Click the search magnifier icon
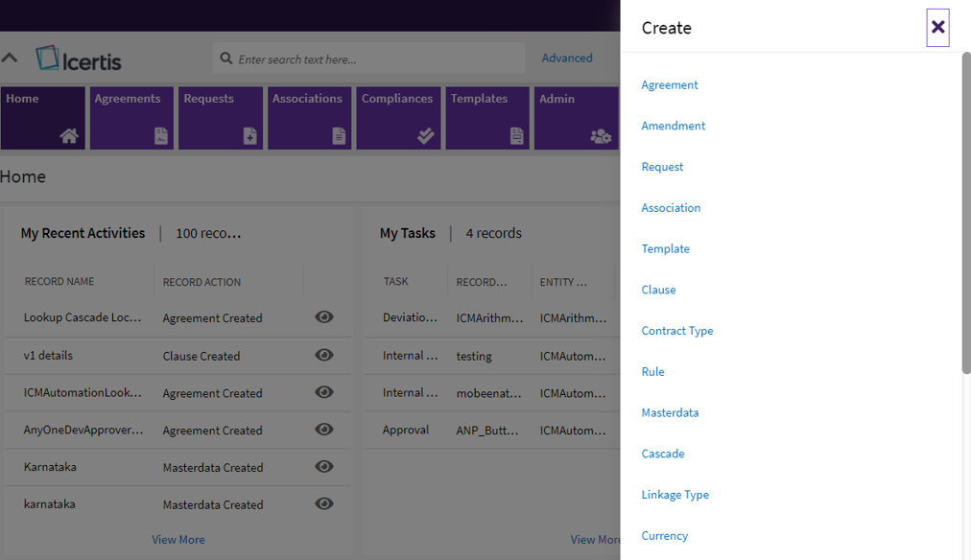 click(x=226, y=58)
